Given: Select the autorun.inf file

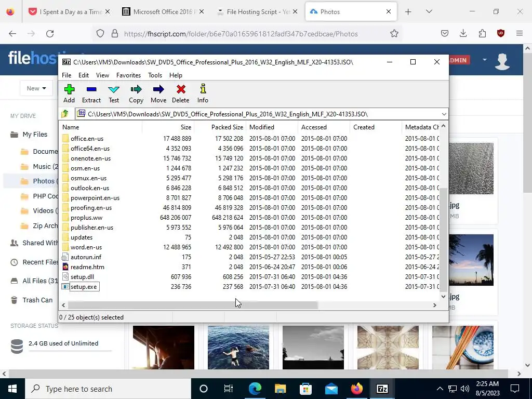Looking at the screenshot, I should point(86,257).
